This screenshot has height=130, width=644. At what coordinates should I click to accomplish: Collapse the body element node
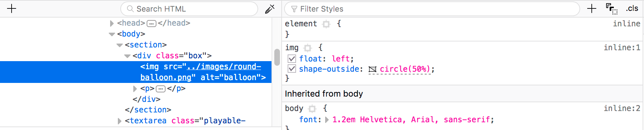112,34
